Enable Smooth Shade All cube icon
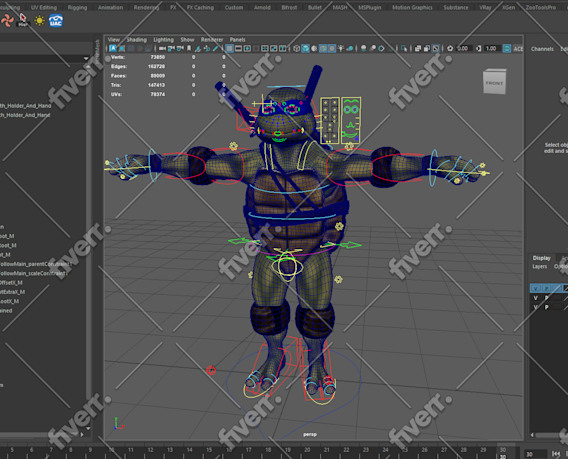 point(305,49)
